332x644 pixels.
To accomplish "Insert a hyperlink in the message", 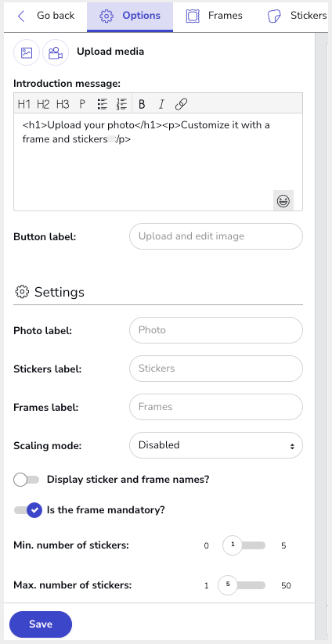I will (x=181, y=104).
